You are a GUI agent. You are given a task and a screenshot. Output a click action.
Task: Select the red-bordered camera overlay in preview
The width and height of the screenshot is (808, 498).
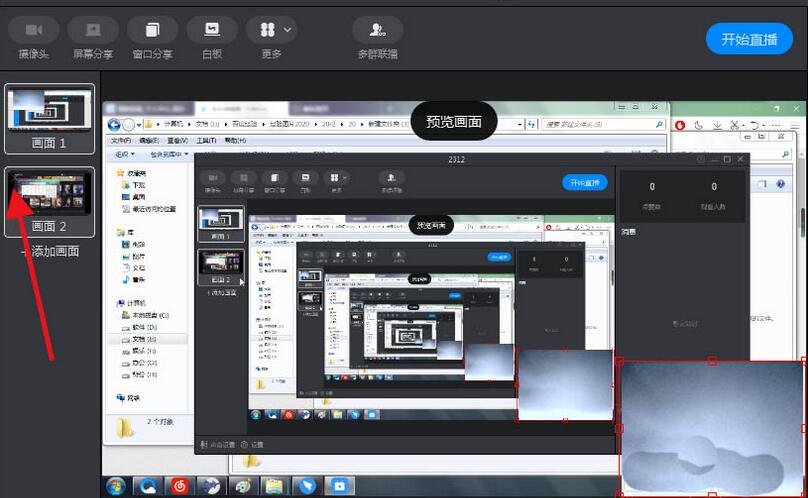tap(710, 428)
